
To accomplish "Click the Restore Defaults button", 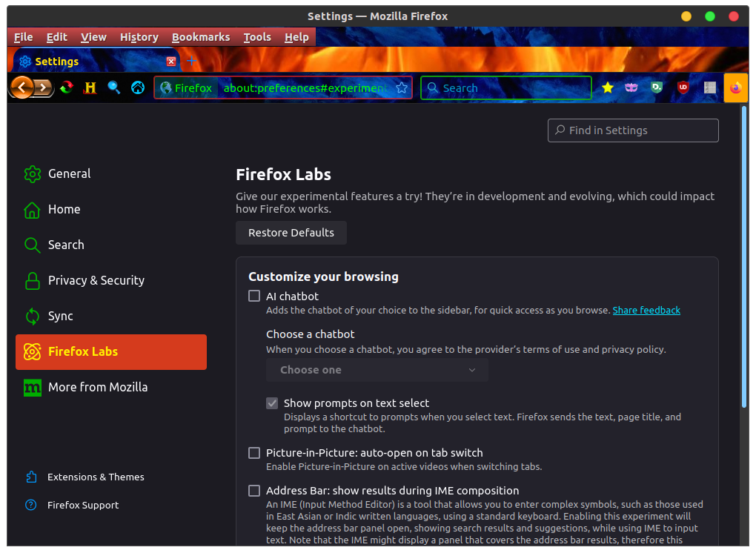I will 291,232.
